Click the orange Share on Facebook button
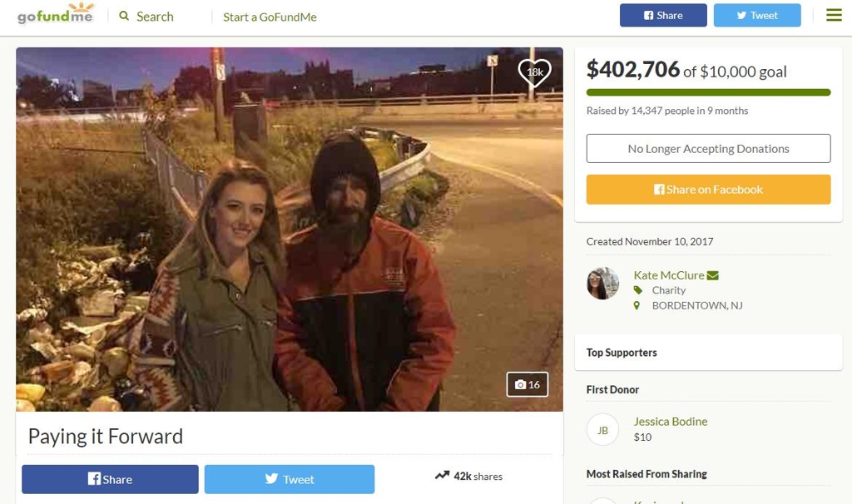This screenshot has width=852, height=504. (x=708, y=190)
